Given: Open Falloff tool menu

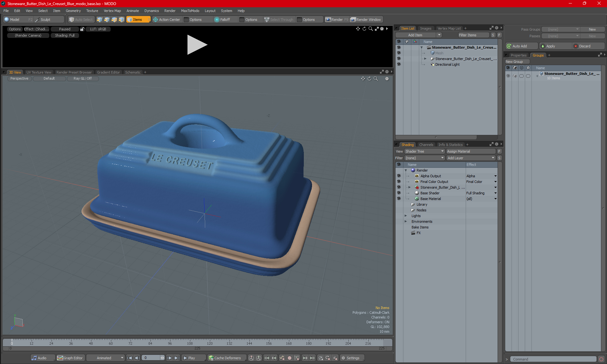Looking at the screenshot, I should (x=222, y=20).
